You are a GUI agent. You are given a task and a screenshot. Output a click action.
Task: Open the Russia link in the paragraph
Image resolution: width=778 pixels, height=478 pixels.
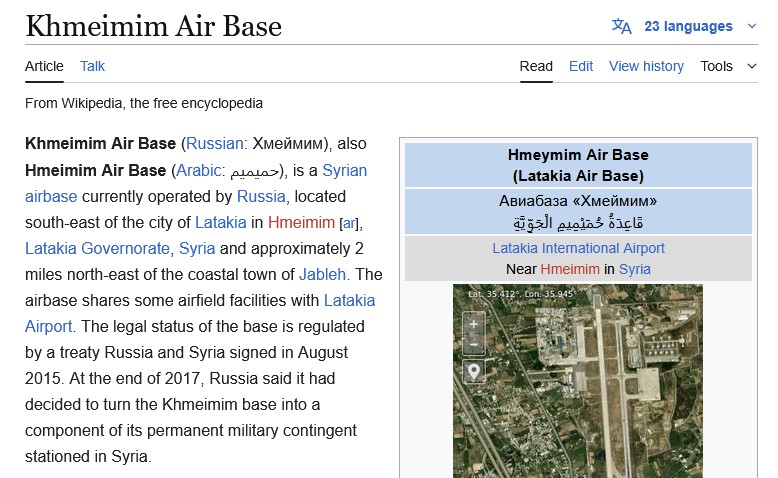pyautogui.click(x=261, y=197)
